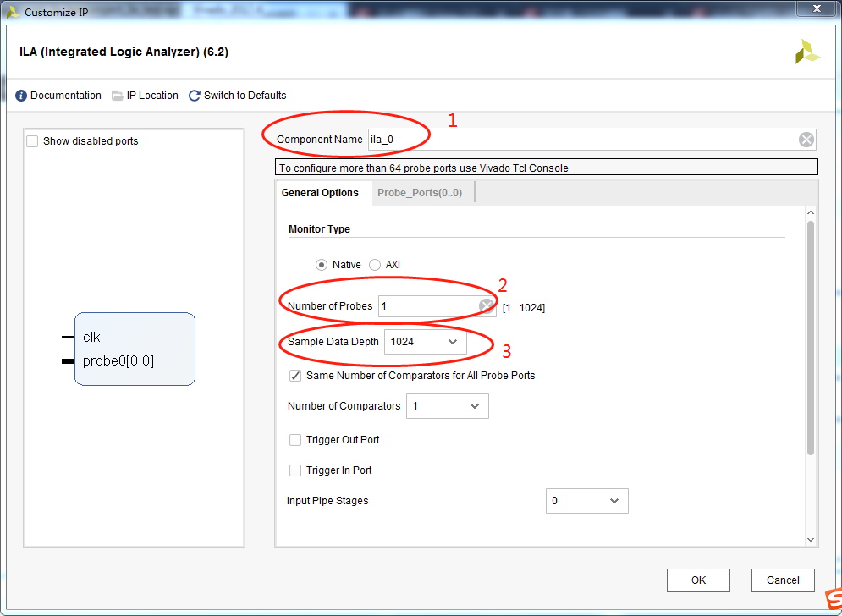This screenshot has width=842, height=616.
Task: Close the Customize IP dialog
Action: pyautogui.click(x=817, y=8)
